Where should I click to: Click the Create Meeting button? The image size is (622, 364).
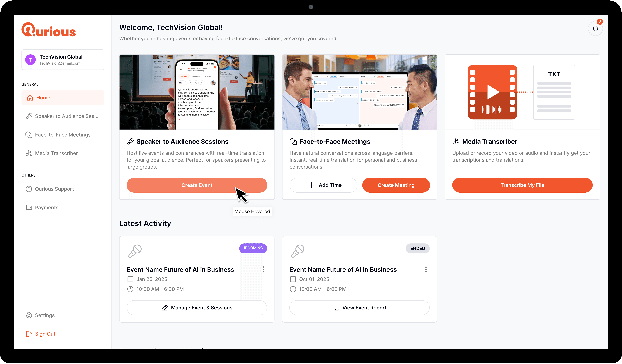(396, 185)
